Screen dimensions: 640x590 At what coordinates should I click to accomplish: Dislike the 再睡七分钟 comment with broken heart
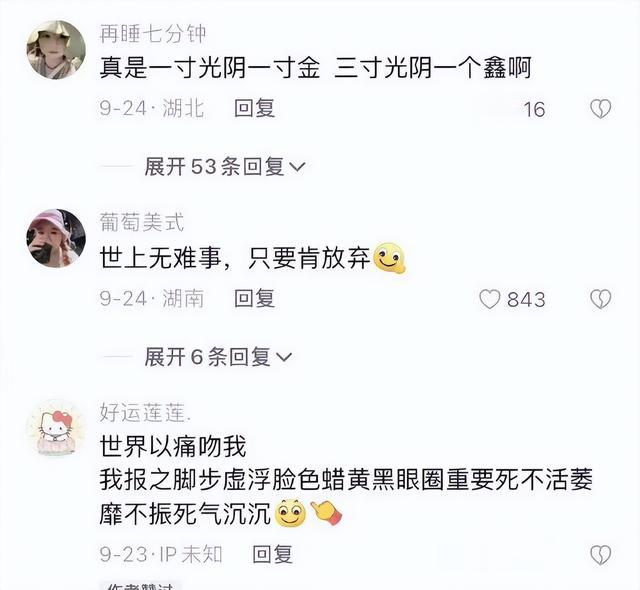(600, 109)
